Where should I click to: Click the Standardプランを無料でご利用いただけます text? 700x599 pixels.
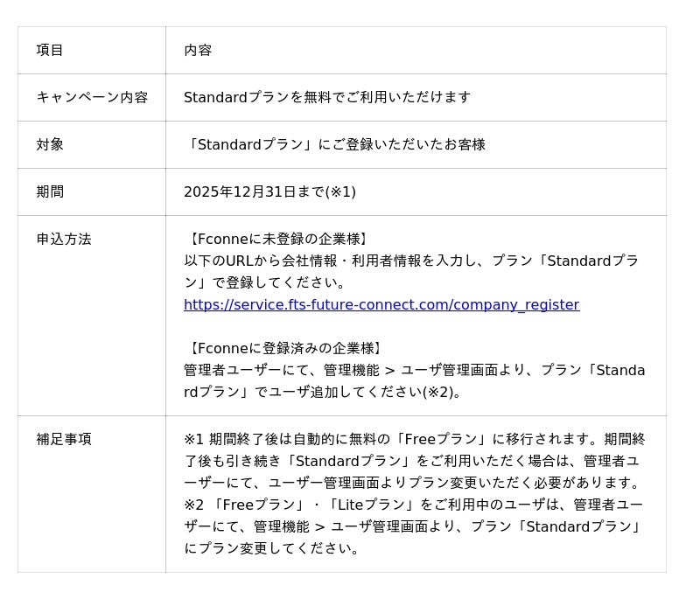point(327,97)
